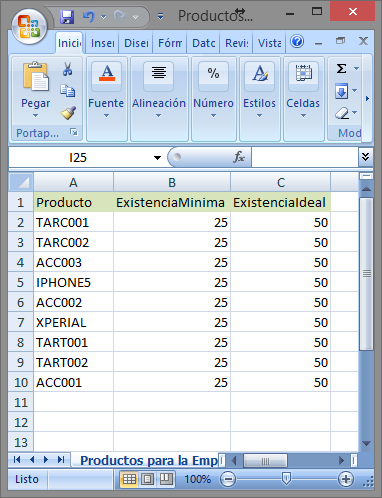Open the Diseño de página tab
The image size is (382, 498).
click(x=136, y=43)
